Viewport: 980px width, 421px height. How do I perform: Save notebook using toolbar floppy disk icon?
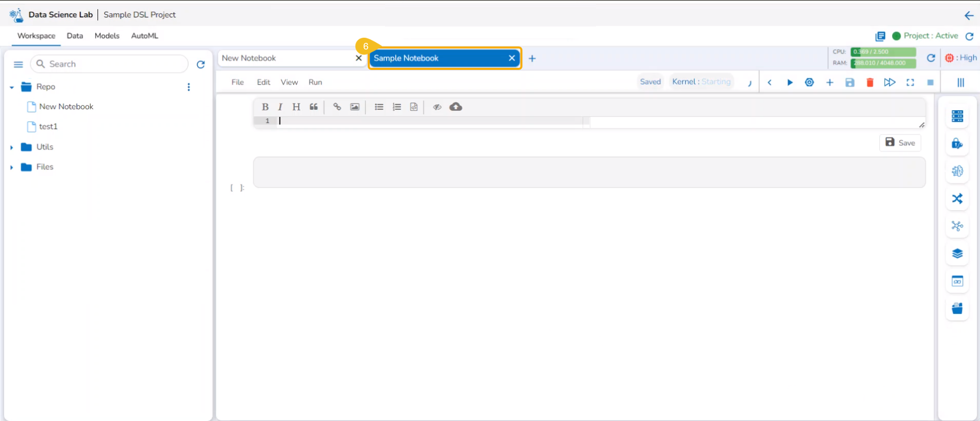(x=850, y=82)
